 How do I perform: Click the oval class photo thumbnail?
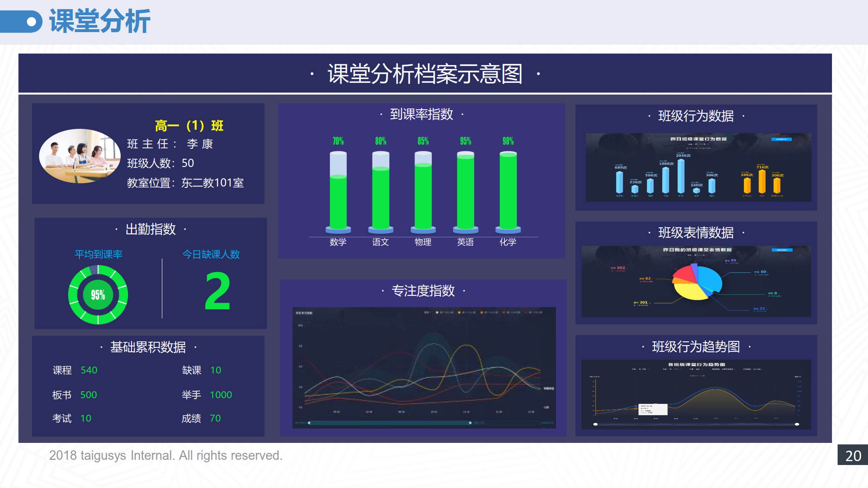(80, 156)
